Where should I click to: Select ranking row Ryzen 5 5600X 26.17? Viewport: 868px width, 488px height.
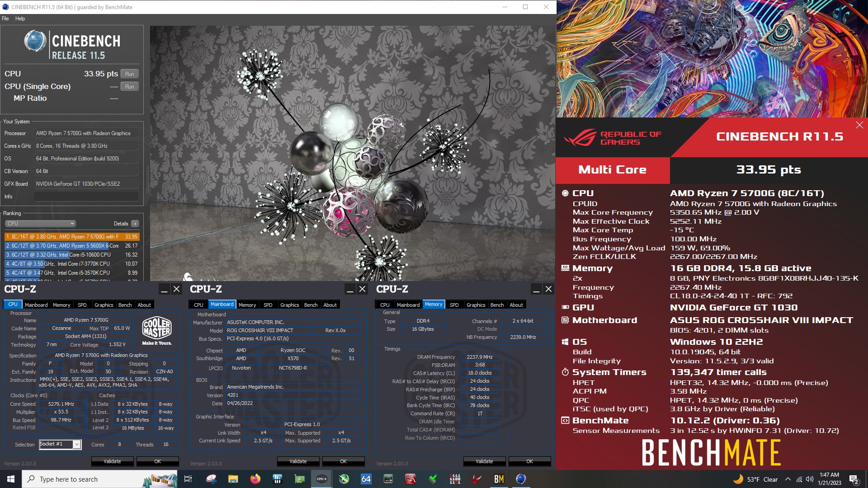(72, 246)
